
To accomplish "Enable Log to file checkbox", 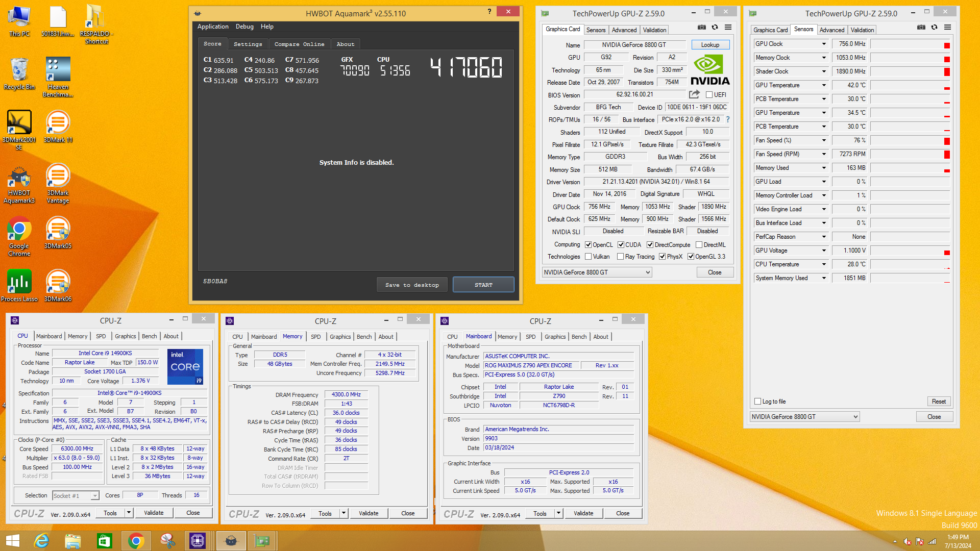I will (758, 402).
